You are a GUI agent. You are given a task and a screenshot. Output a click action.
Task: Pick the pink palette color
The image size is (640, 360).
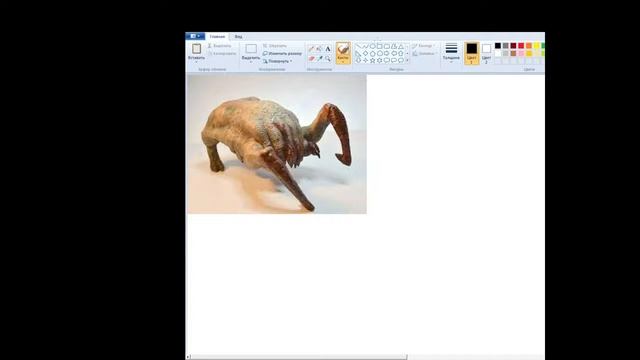click(521, 53)
